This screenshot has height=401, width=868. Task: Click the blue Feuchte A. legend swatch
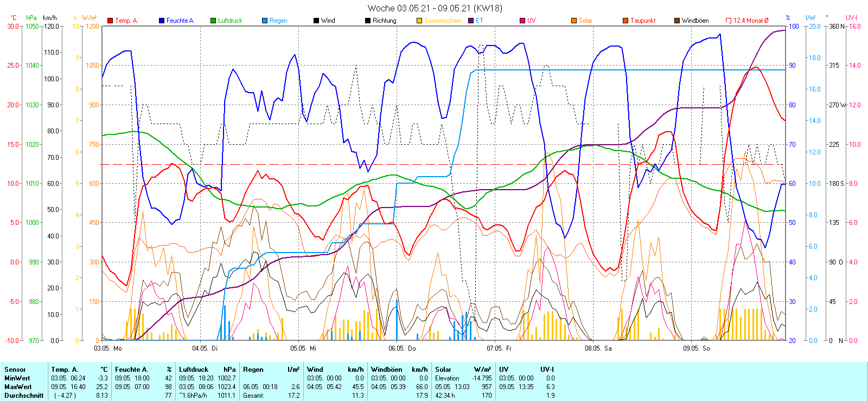(162, 21)
